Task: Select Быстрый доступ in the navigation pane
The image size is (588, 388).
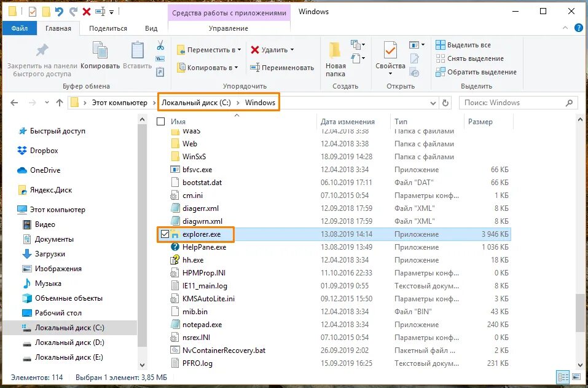Action: coord(57,131)
